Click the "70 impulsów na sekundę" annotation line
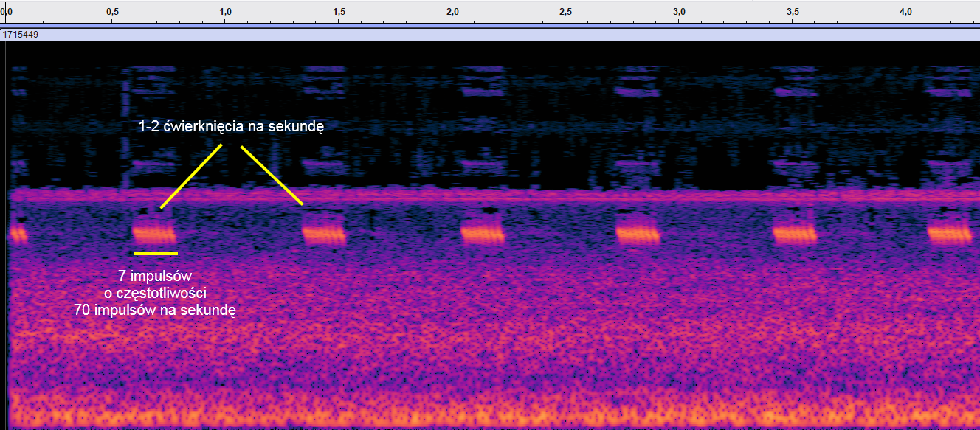 (x=154, y=311)
